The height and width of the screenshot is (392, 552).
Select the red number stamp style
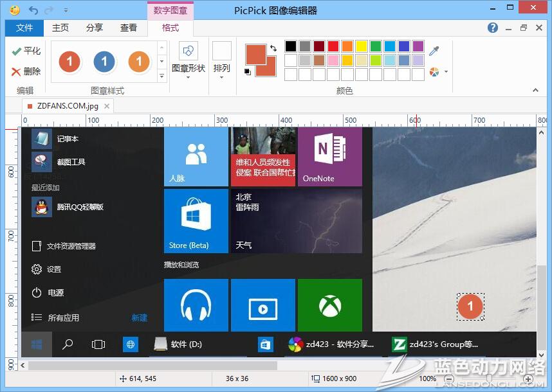(x=69, y=62)
